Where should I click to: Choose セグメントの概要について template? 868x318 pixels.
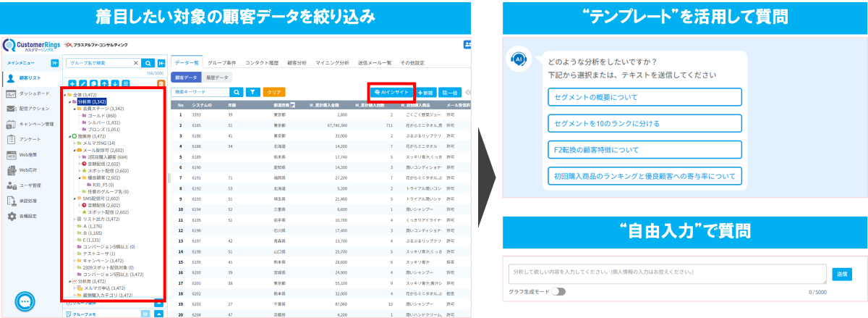point(645,96)
